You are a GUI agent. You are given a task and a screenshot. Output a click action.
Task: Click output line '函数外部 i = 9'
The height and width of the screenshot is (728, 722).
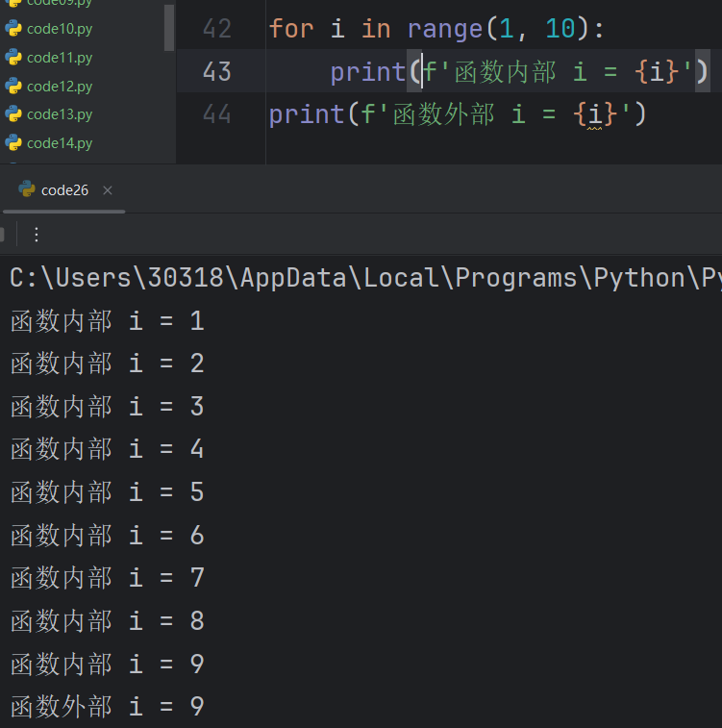tap(107, 706)
